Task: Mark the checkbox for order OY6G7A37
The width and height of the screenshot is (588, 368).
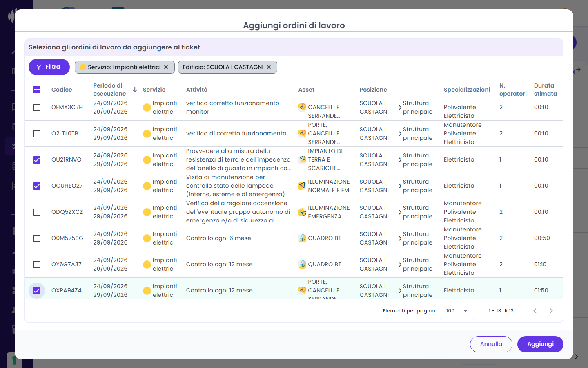Action: tap(37, 265)
